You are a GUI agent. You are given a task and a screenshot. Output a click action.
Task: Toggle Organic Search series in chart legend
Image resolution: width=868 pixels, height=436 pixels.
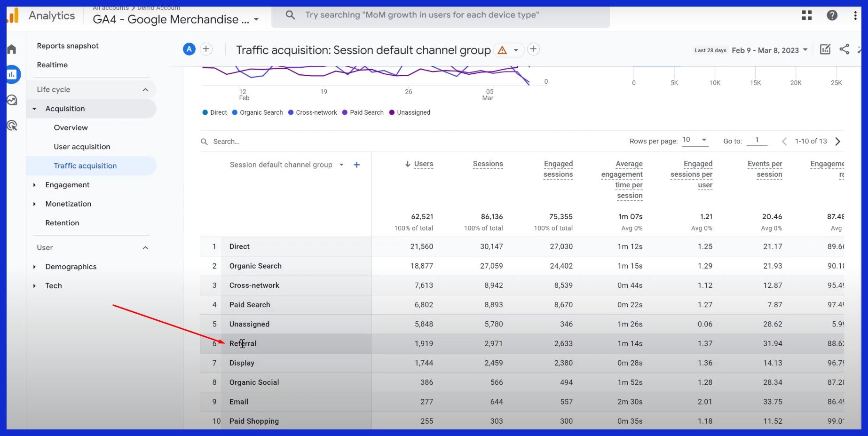pyautogui.click(x=258, y=112)
